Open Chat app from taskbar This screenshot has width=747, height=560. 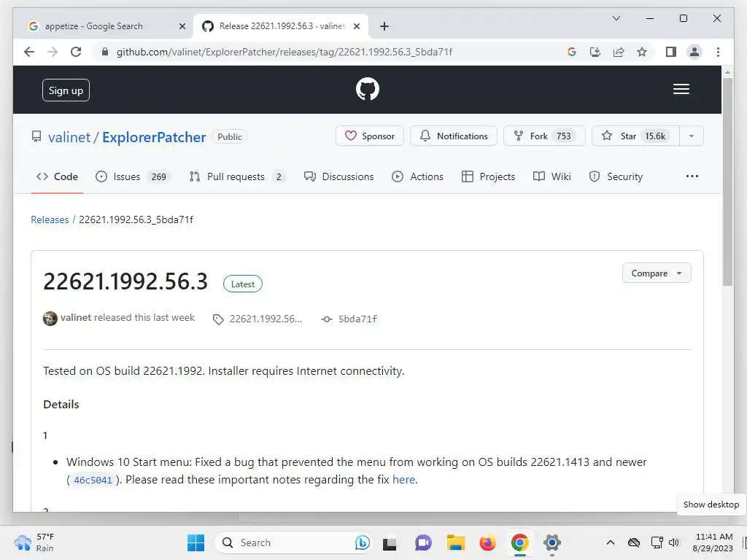[422, 542]
